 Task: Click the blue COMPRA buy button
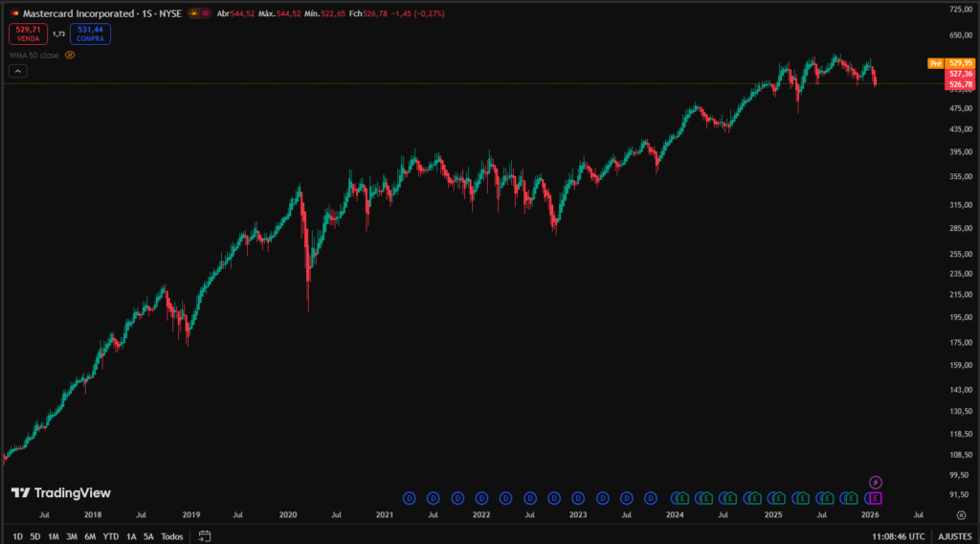point(90,34)
